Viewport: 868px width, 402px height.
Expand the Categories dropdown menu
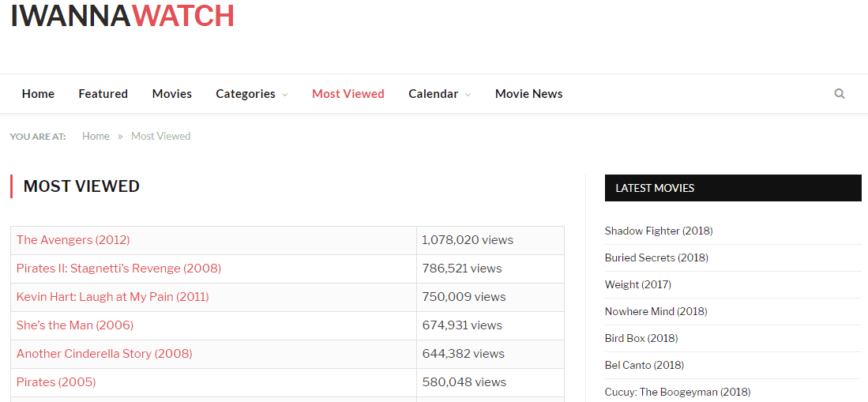click(x=252, y=94)
